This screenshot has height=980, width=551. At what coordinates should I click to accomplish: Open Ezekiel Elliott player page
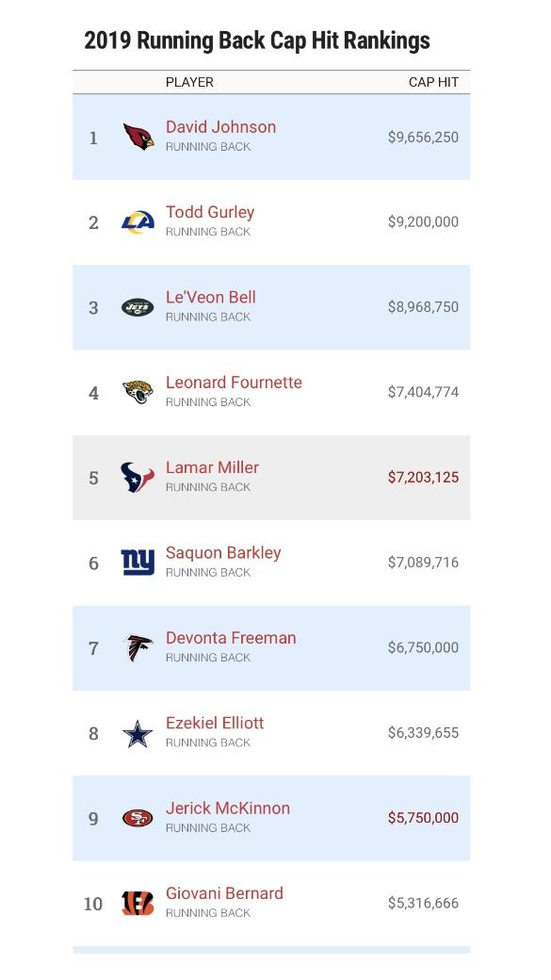coord(215,723)
